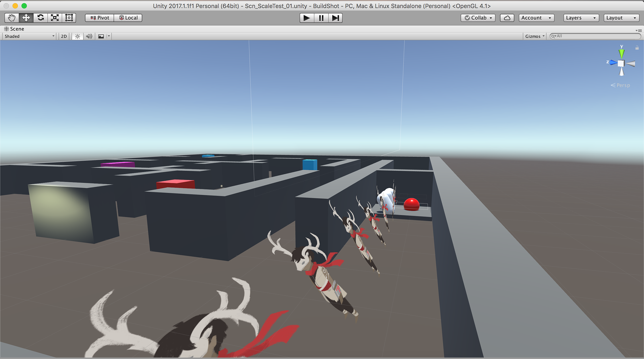Image resolution: width=644 pixels, height=359 pixels.
Task: Toggle 2D scene view mode
Action: click(64, 36)
